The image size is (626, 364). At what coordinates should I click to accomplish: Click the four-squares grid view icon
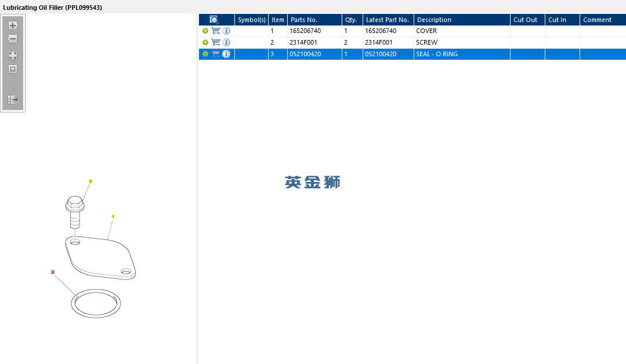click(13, 56)
